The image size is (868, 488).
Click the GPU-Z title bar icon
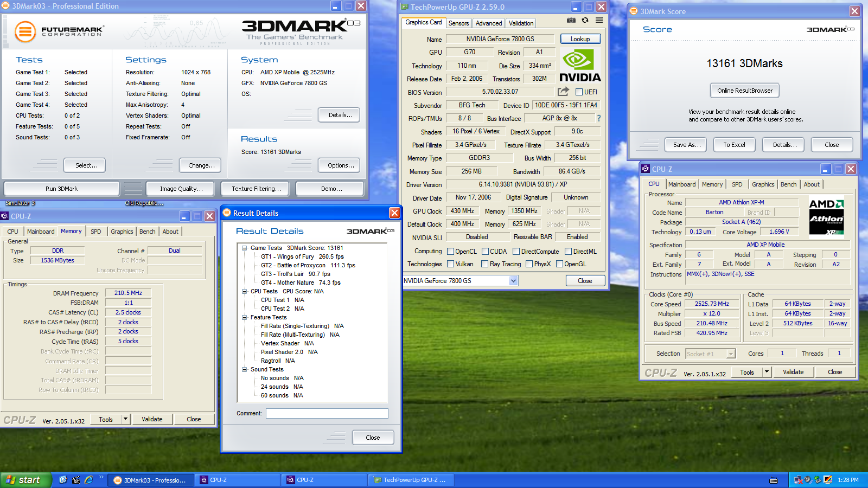click(405, 7)
